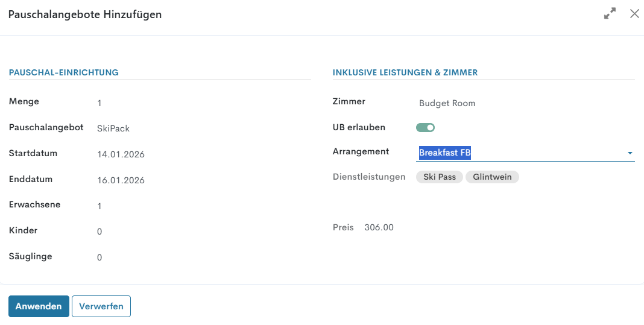Open the Arrangement dropdown arrow

coord(630,153)
